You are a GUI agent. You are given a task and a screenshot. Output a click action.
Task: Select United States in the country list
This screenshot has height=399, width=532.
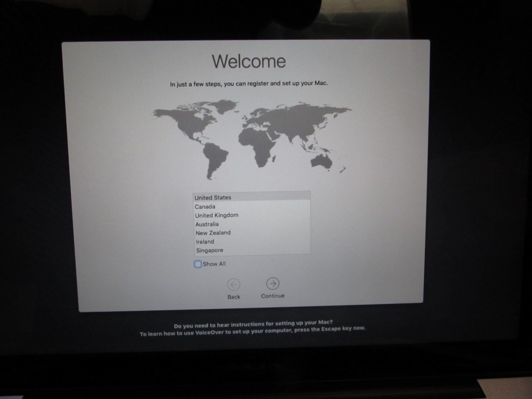[251, 197]
